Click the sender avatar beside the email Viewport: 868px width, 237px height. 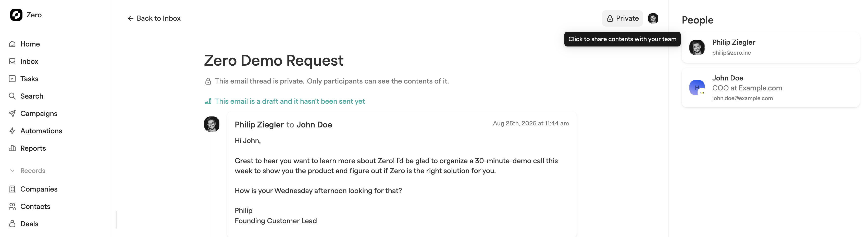point(212,124)
